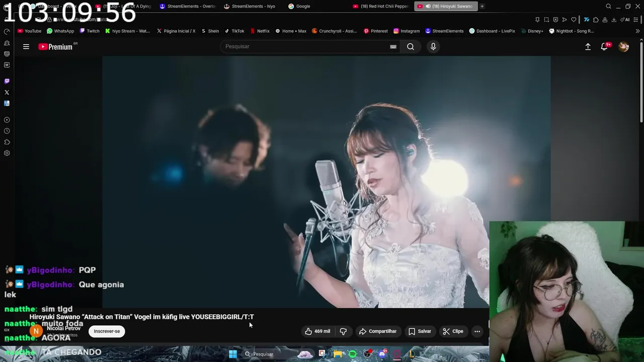Click the upload Create video icon

coord(588,46)
